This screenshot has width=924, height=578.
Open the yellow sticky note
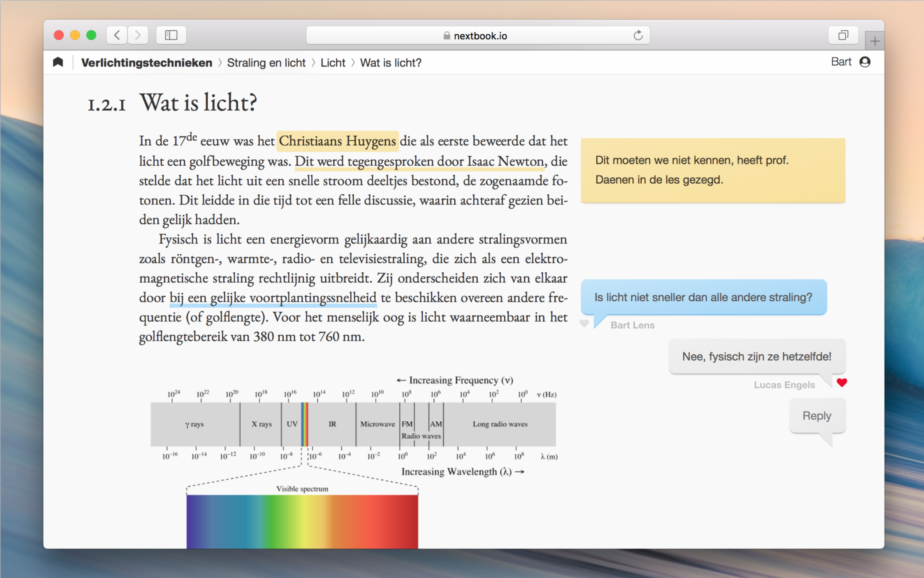[712, 170]
